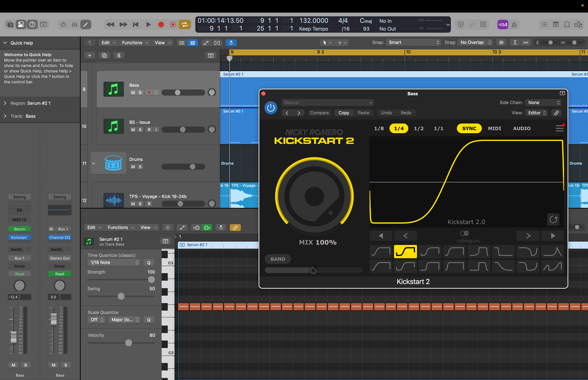The width and height of the screenshot is (588, 380).
Task: Open Kickstart hamburger menu
Action: click(559, 128)
